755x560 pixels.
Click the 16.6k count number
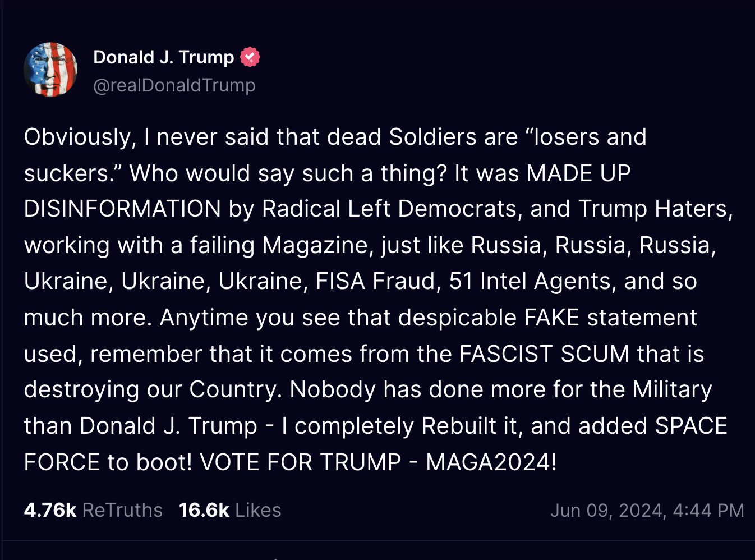pos(204,510)
